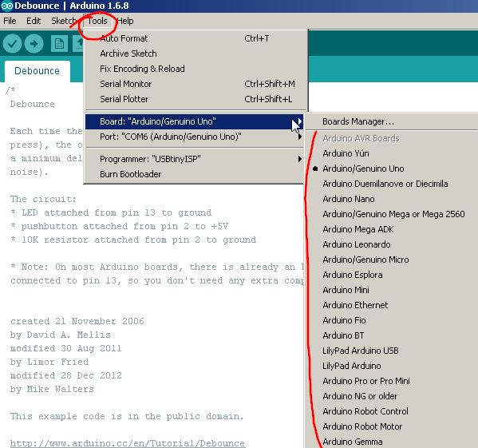Open the Serial Monitor
Screen dimensions: 478x448
click(x=195, y=84)
